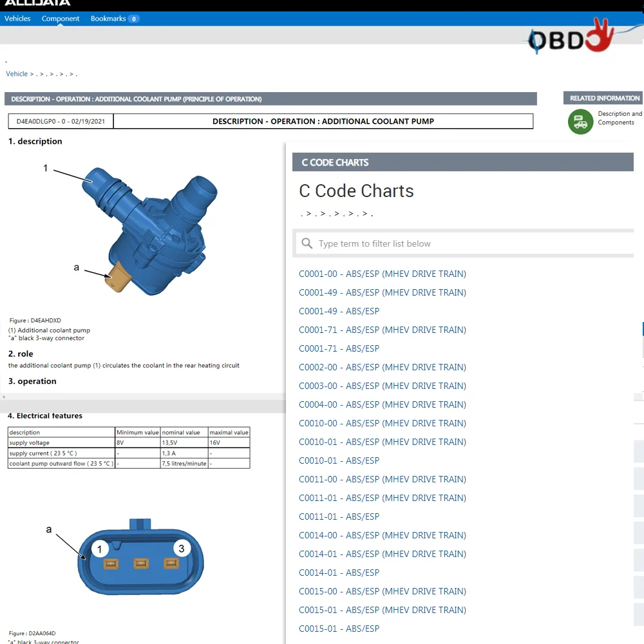Open plain C0015-01 - ABS/ESP entry

click(339, 629)
